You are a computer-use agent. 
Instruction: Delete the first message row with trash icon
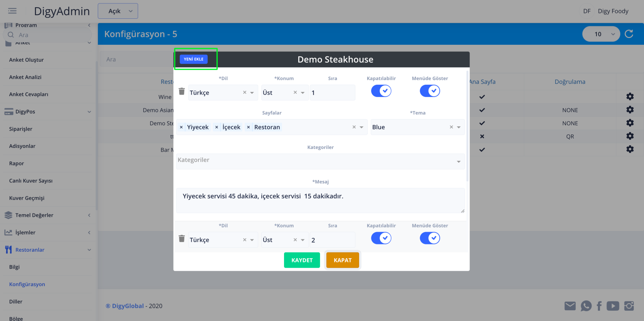click(x=182, y=91)
